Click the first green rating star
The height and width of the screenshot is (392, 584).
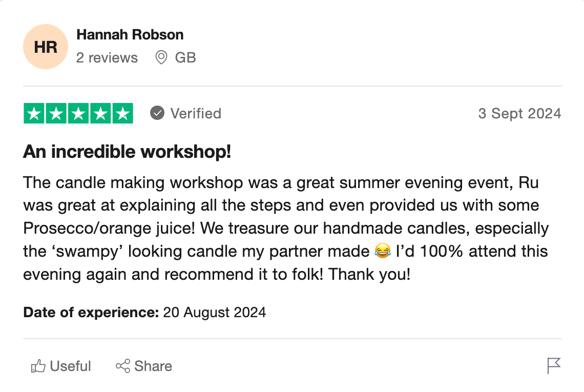pyautogui.click(x=34, y=114)
